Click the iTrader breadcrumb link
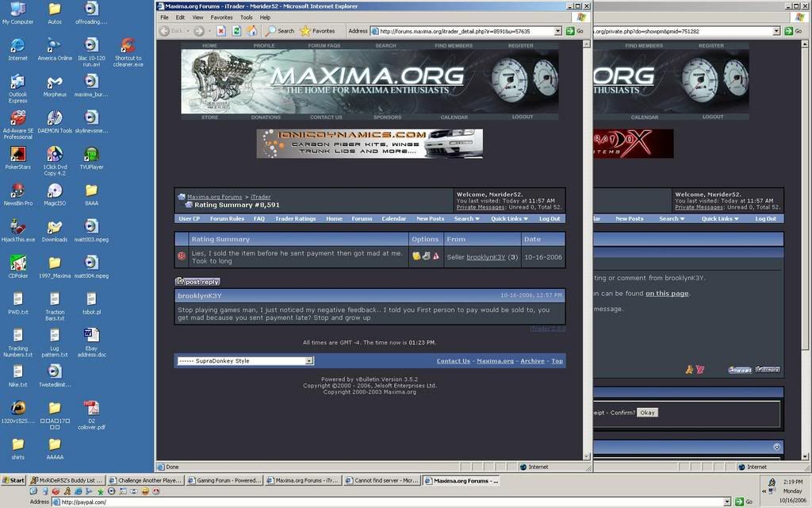812x508 pixels. tap(260, 197)
